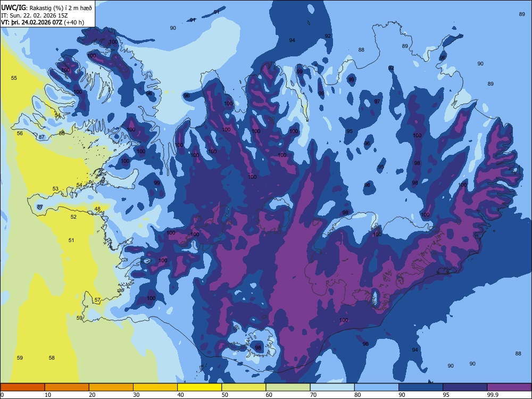Click the valid time 'VT: þri. 24.02.2026 07Z'
Viewport: 532px width, 399px height.
click(31, 23)
